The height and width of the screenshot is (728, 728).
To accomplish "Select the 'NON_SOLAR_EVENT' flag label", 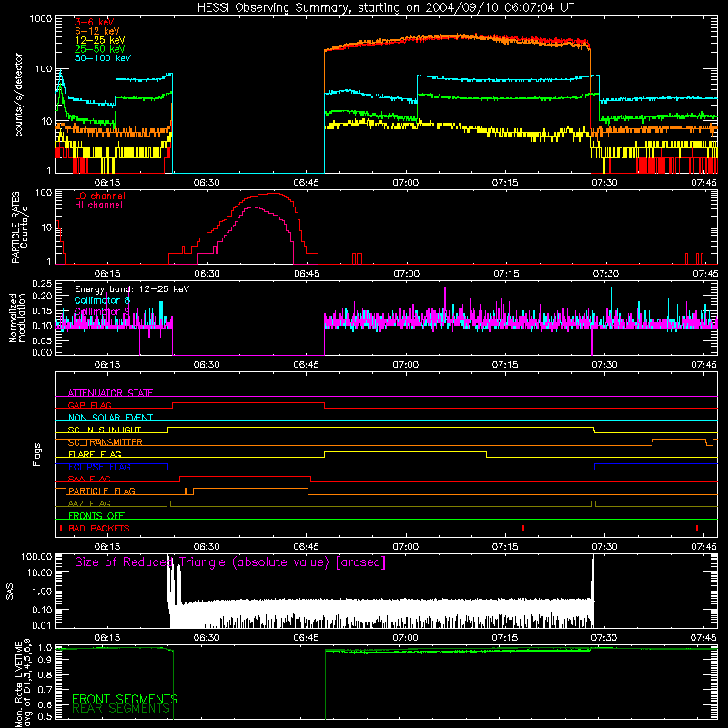I will [110, 418].
